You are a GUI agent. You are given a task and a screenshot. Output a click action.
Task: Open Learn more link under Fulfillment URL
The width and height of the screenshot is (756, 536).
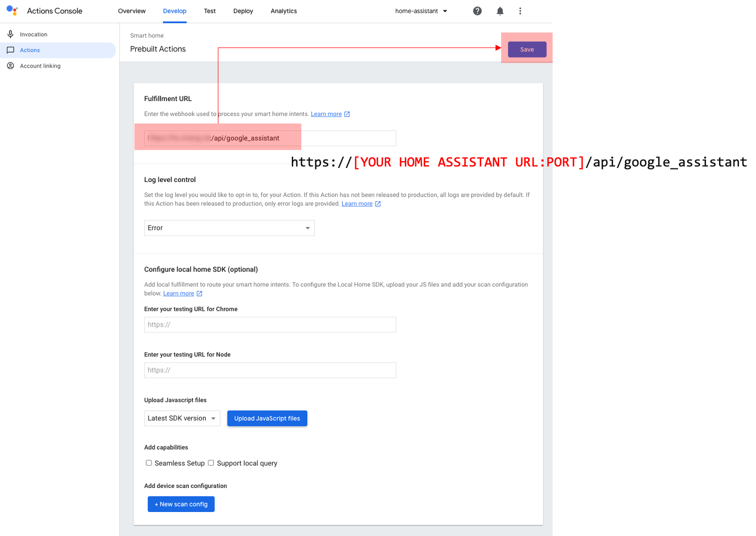pyautogui.click(x=326, y=114)
